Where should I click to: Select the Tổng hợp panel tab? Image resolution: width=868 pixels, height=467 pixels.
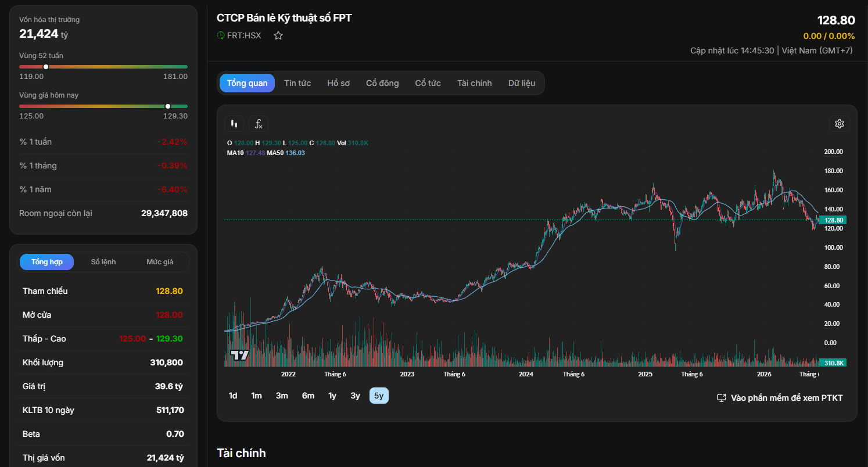[x=47, y=262]
